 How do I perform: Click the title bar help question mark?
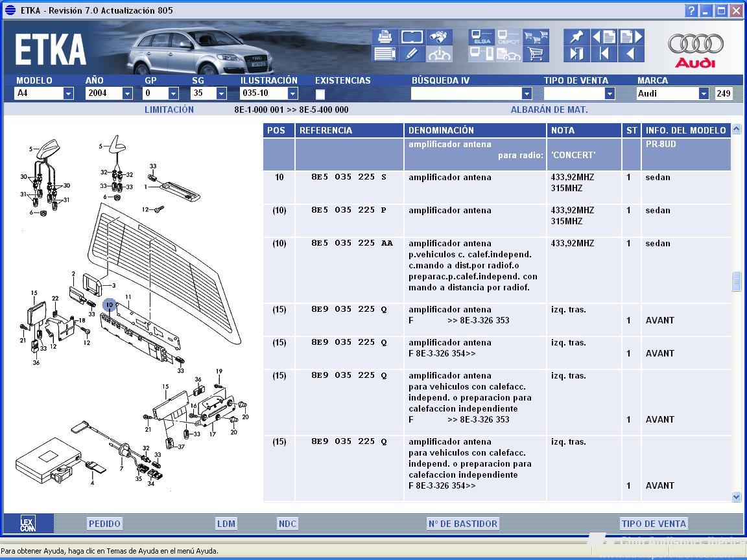coord(691,10)
